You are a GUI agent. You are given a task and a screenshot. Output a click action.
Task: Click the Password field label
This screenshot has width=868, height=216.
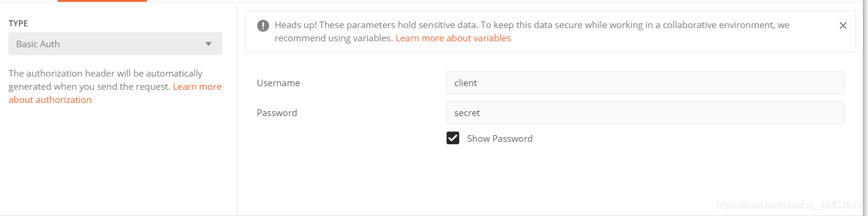(x=277, y=112)
